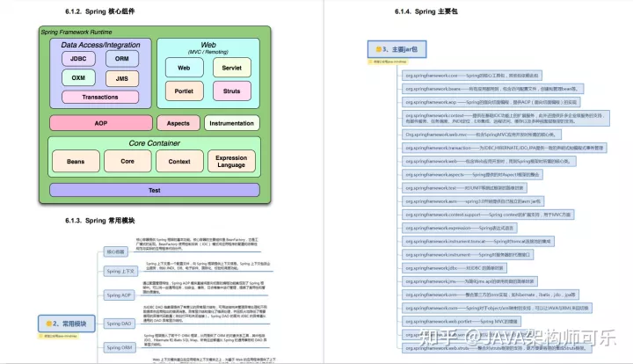The width and height of the screenshot is (633, 364).
Task: Click the description text beside '核心容器' node
Action: pyautogui.click(x=197, y=244)
